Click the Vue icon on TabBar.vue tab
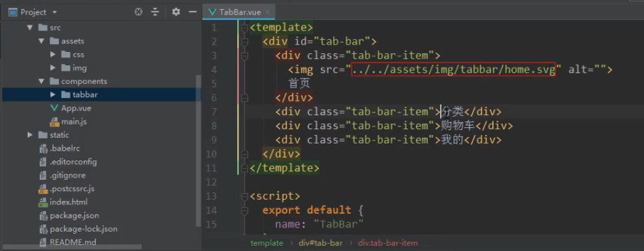Screen dimensions: 644x251 click(212, 13)
